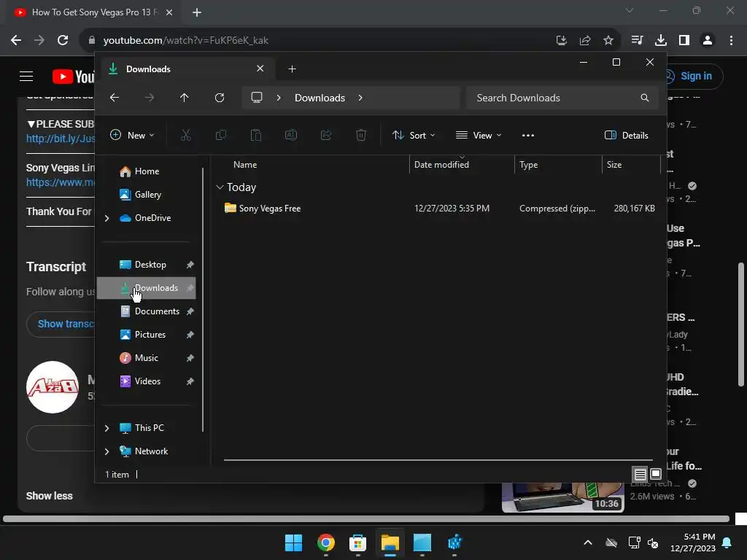The height and width of the screenshot is (560, 747).
Task: Click the Copy icon in Explorer toolbar
Action: click(221, 135)
